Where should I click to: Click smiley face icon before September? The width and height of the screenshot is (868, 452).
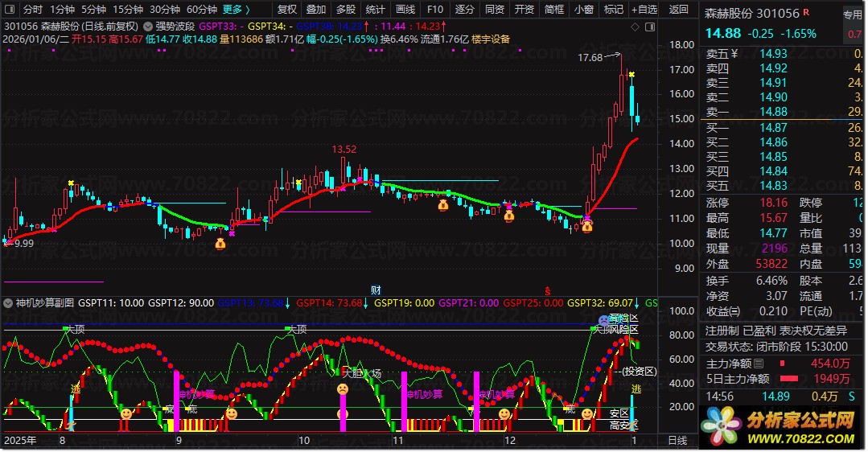[x=126, y=413]
